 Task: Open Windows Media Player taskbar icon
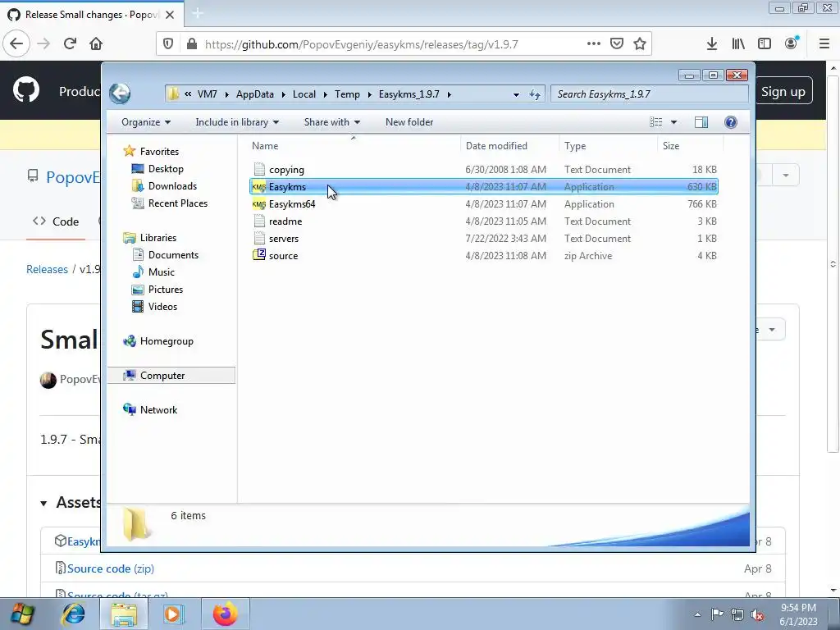click(x=173, y=614)
